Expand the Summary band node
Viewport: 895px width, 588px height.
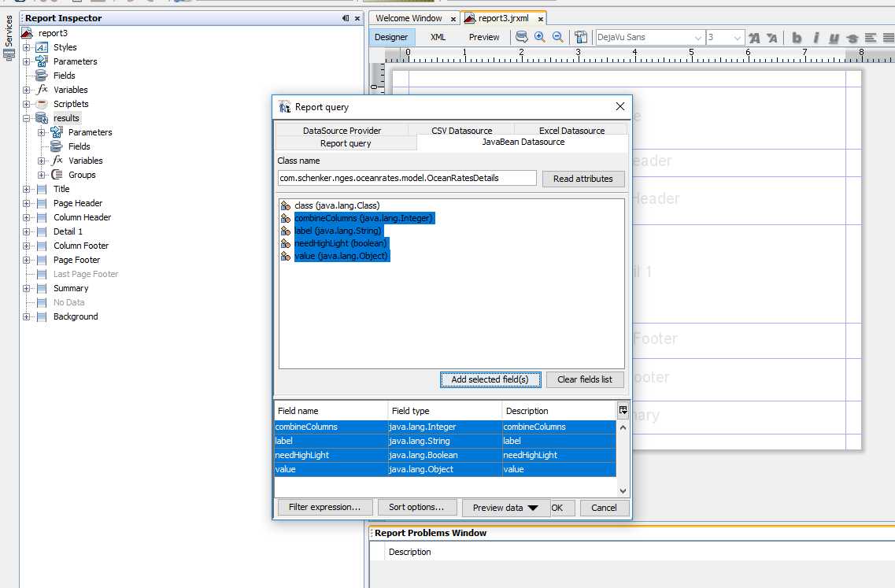pos(26,288)
